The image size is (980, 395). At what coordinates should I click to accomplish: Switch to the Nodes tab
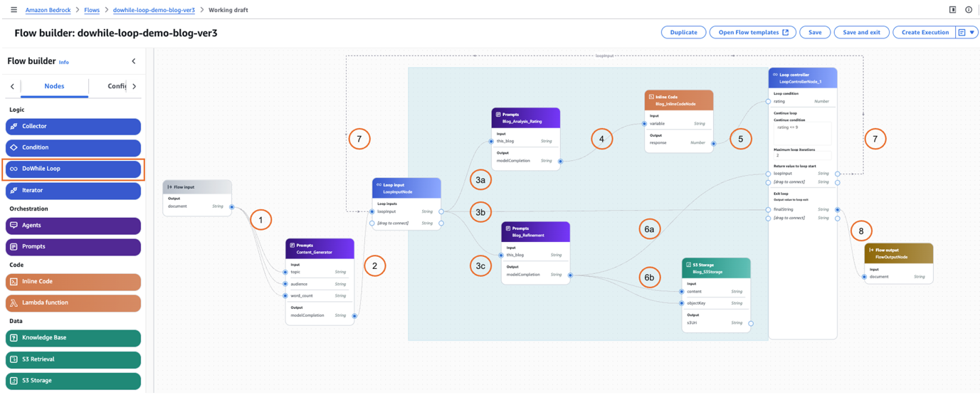(54, 86)
